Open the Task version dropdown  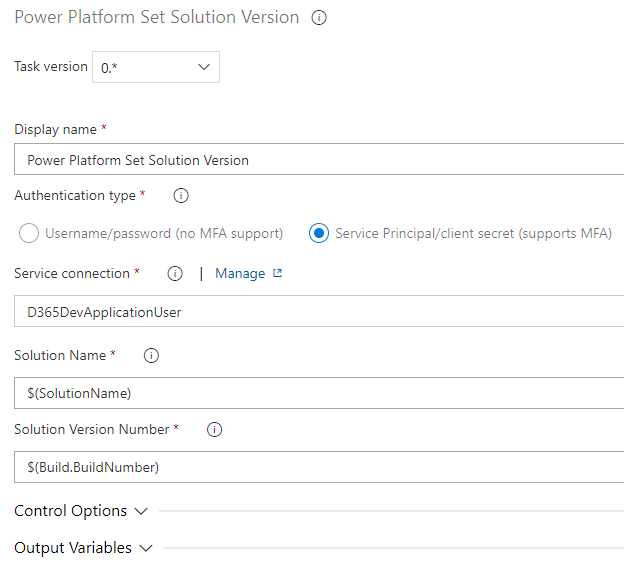(x=156, y=67)
